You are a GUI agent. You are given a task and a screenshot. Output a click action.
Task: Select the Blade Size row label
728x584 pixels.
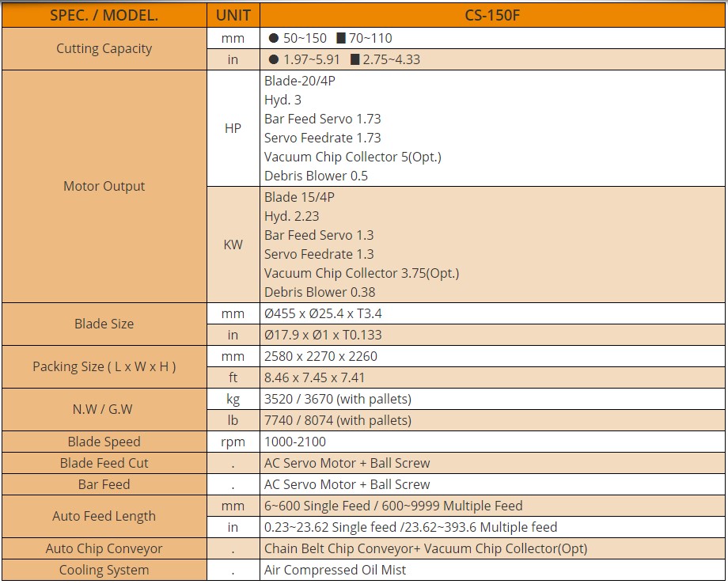[104, 324]
